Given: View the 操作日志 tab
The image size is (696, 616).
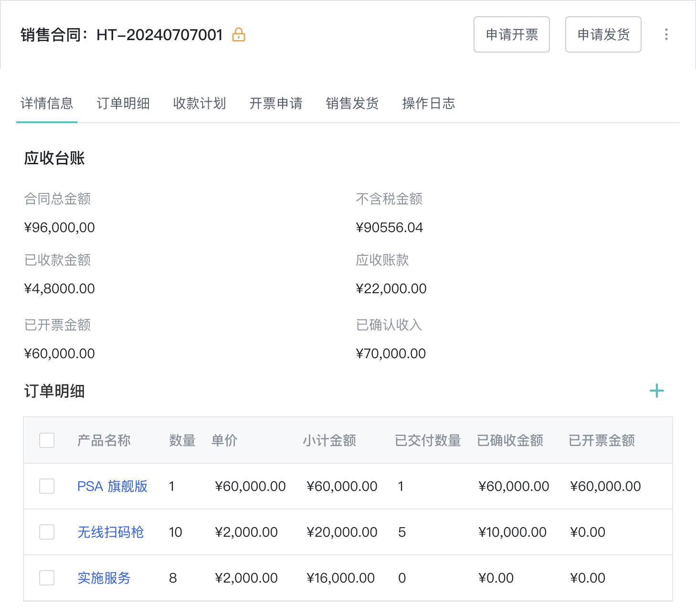Looking at the screenshot, I should (429, 104).
